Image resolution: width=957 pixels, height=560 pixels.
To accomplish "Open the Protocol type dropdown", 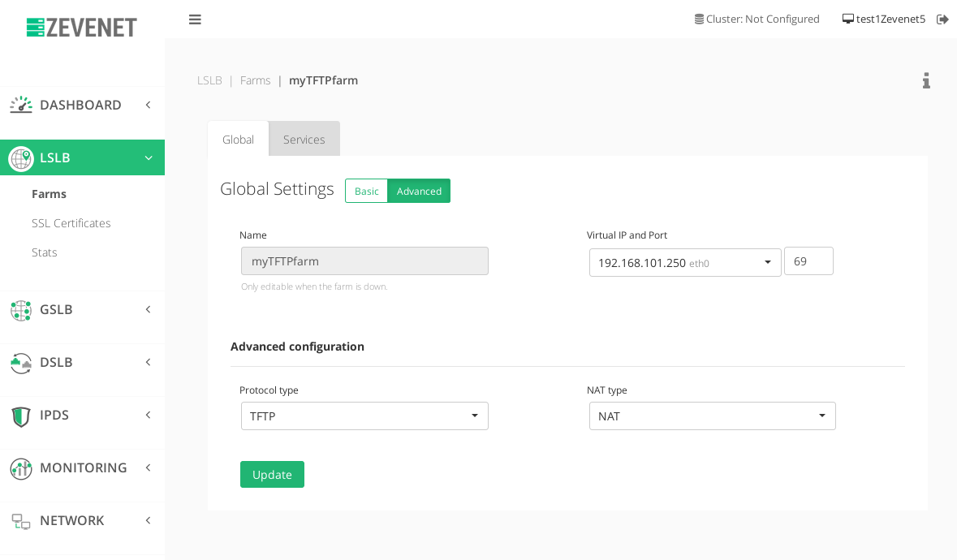I will coord(364,416).
